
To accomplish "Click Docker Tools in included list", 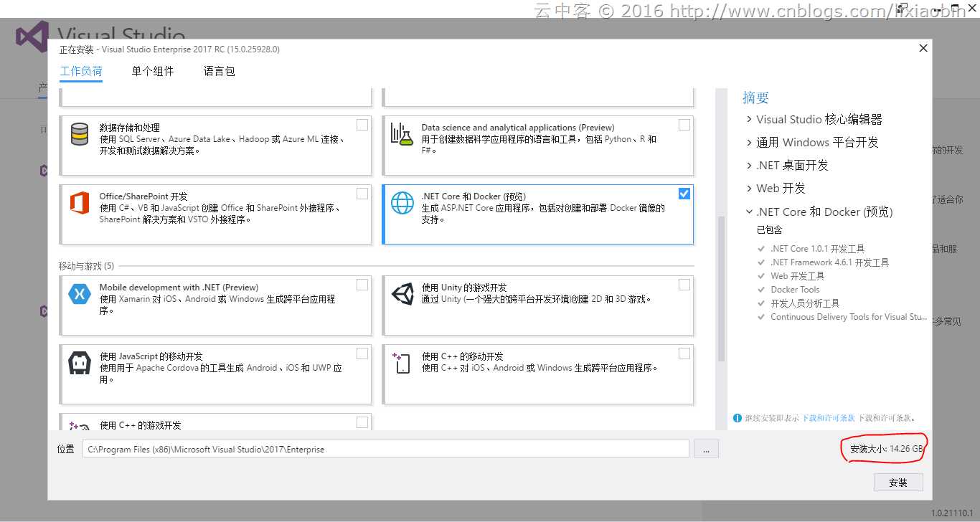I will (x=795, y=290).
